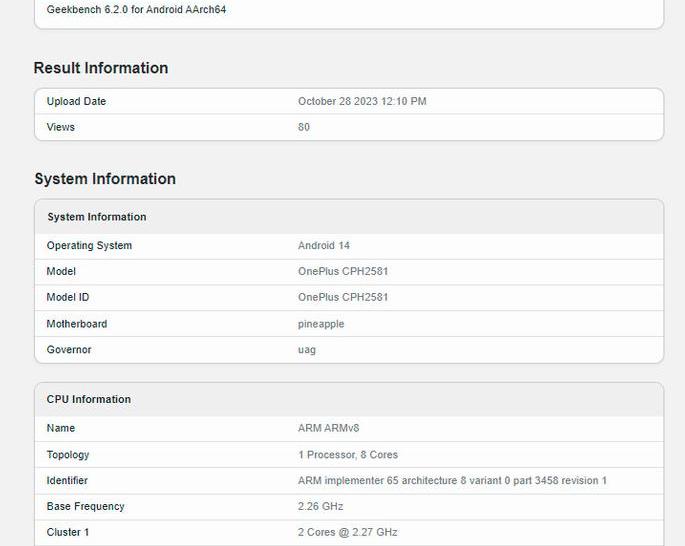Select the 'Result Information' heading
Image resolution: width=685 pixels, height=546 pixels.
coord(101,68)
